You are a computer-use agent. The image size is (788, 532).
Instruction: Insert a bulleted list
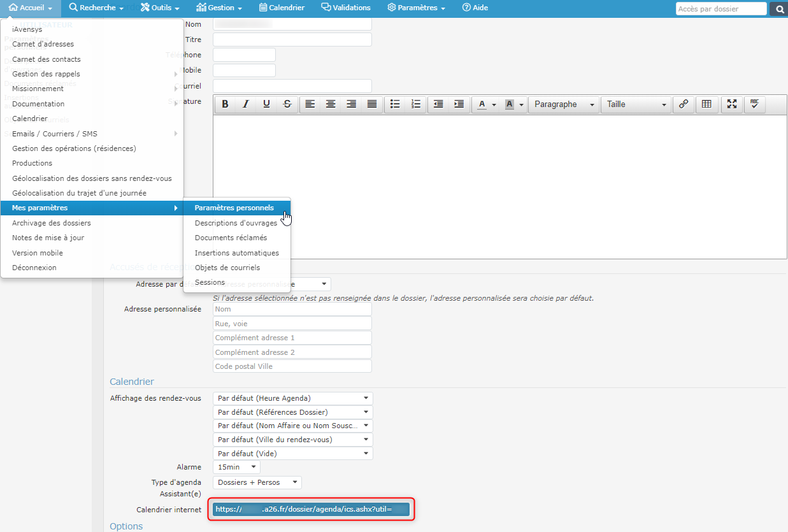click(395, 104)
